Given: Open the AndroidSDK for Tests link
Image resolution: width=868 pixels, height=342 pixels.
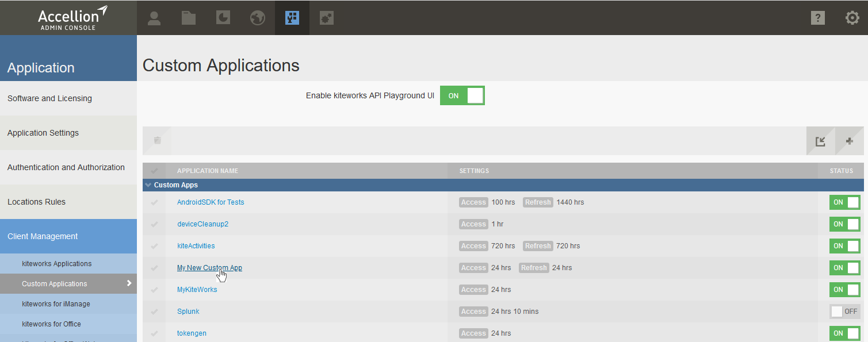Looking at the screenshot, I should click(211, 202).
